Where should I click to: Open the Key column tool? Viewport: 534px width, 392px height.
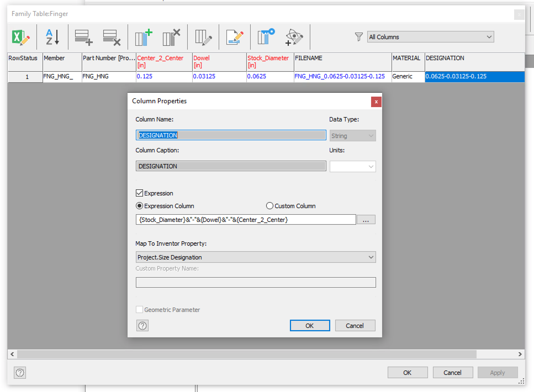(265, 37)
